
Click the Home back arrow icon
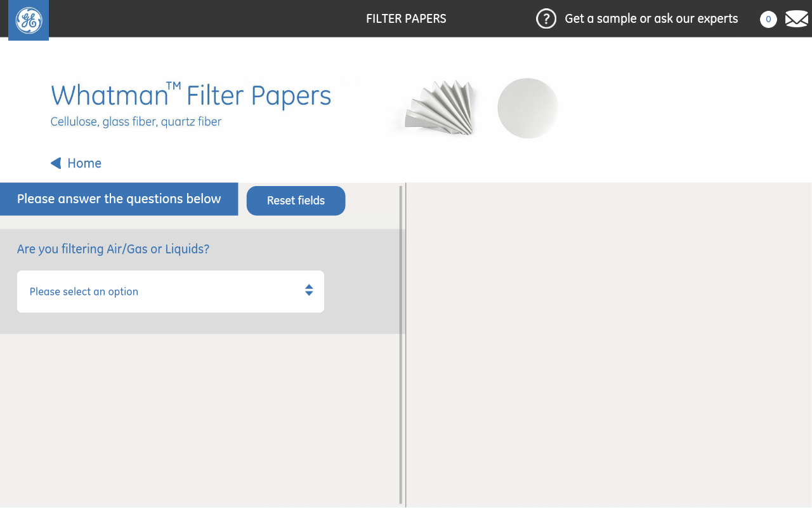[x=56, y=163]
